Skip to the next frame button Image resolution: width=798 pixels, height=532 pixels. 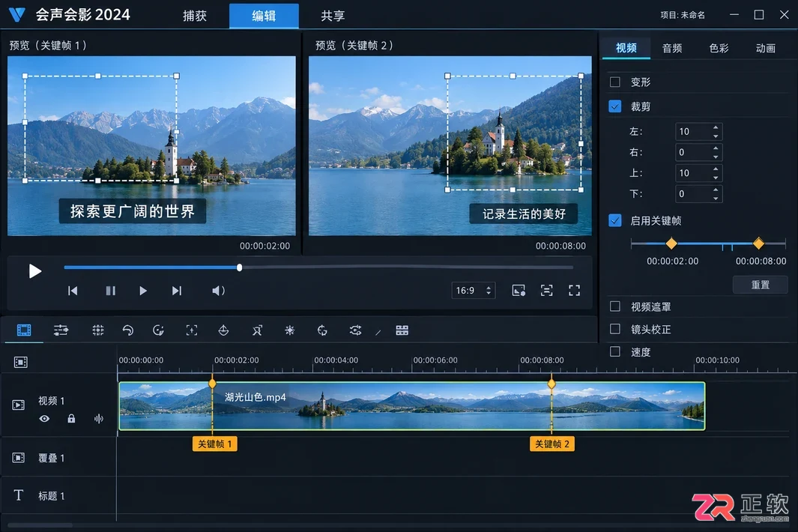[x=177, y=291]
